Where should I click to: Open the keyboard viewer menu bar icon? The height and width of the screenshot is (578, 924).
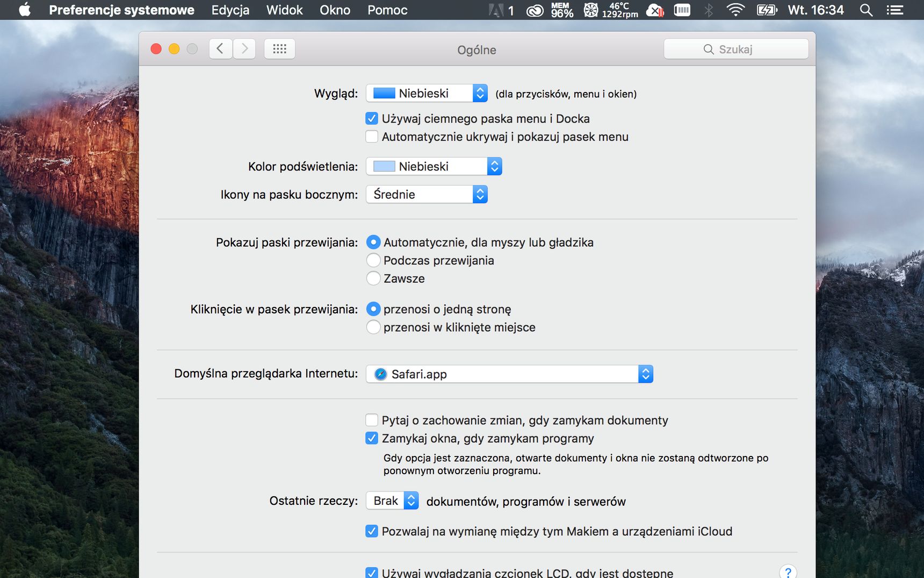tap(682, 10)
